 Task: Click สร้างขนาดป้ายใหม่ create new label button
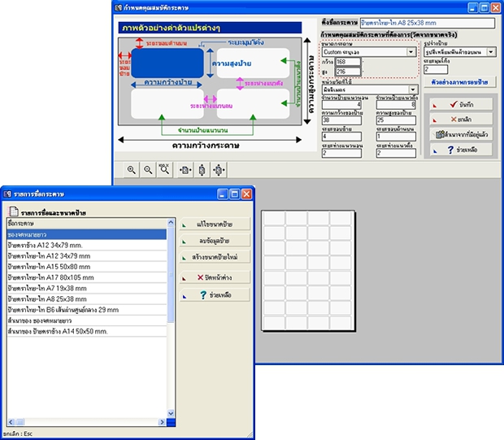click(x=215, y=257)
